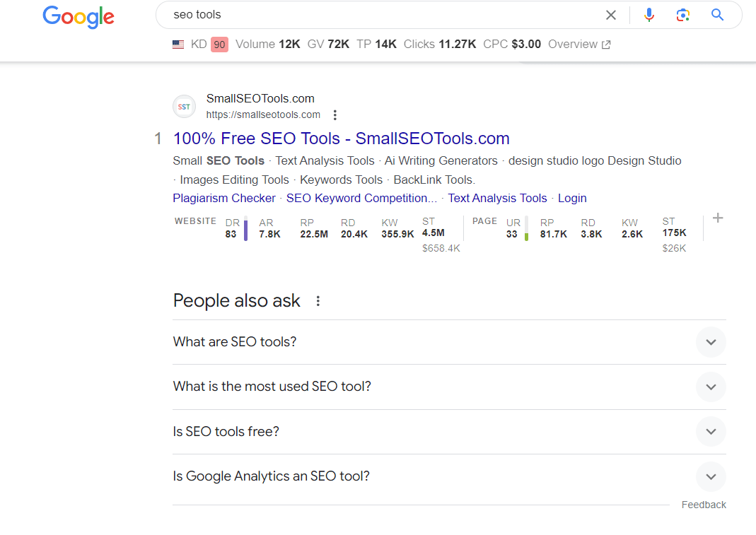Click the Clicks 11.27K metric
Image resolution: width=756 pixels, height=535 pixels.
[440, 45]
